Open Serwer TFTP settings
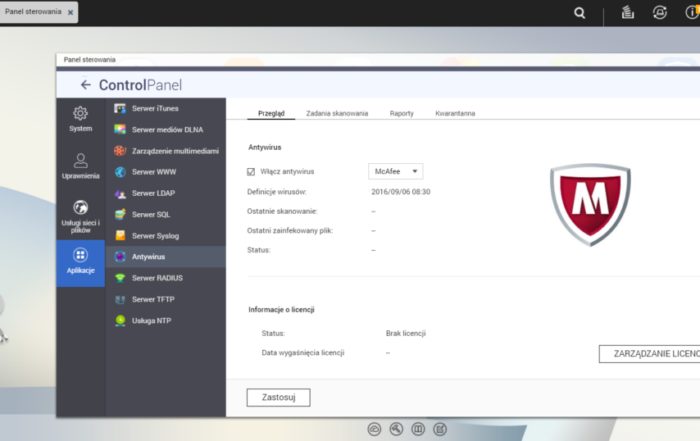The height and width of the screenshot is (441, 700). (166, 300)
